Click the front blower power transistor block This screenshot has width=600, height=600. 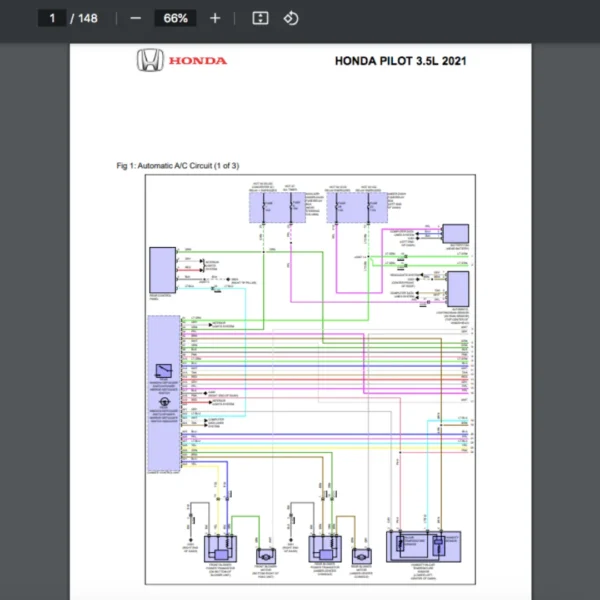click(x=219, y=547)
